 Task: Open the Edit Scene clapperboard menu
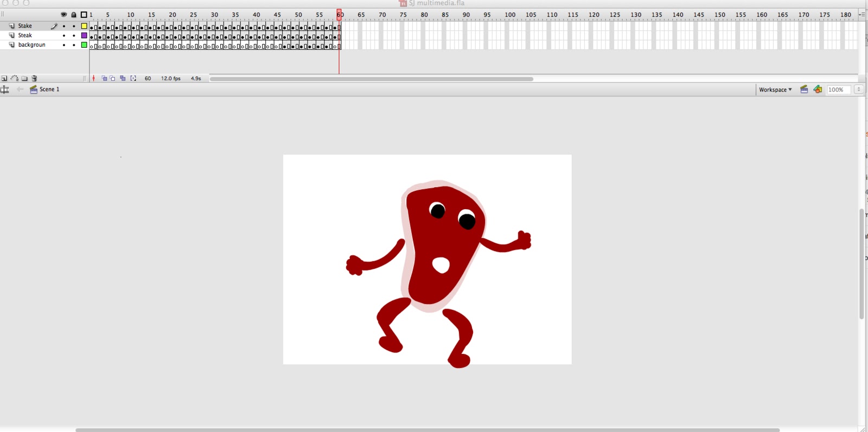[x=804, y=89]
